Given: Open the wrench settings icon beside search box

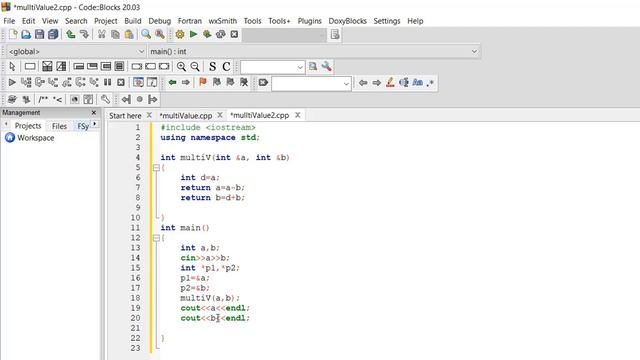Looking at the screenshot, I should 327,67.
